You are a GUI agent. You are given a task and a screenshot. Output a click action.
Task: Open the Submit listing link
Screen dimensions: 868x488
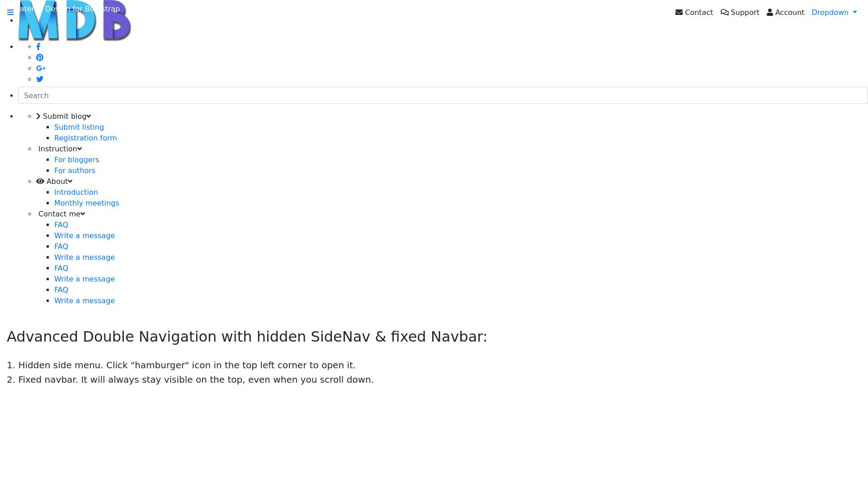click(x=79, y=127)
